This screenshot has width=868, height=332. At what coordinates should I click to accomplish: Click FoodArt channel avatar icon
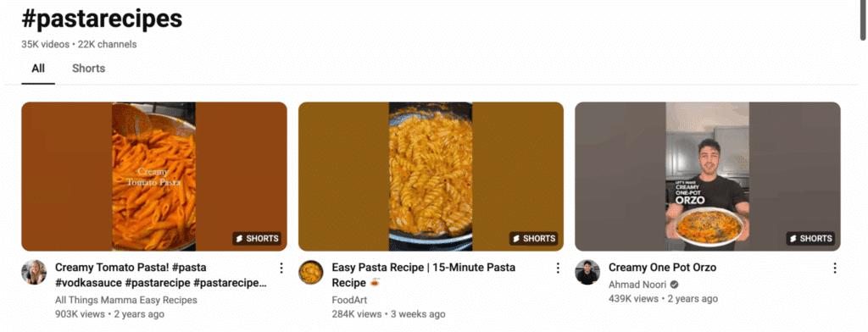[x=310, y=272]
